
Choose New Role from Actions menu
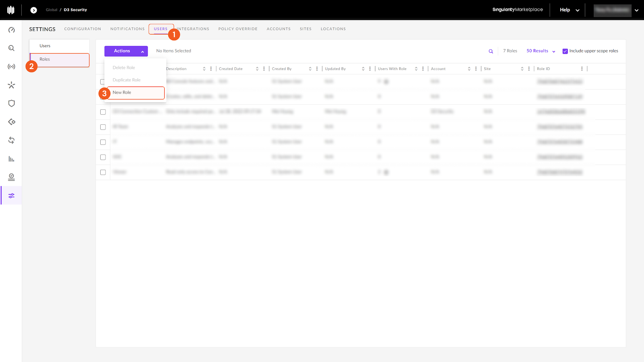coord(122,93)
